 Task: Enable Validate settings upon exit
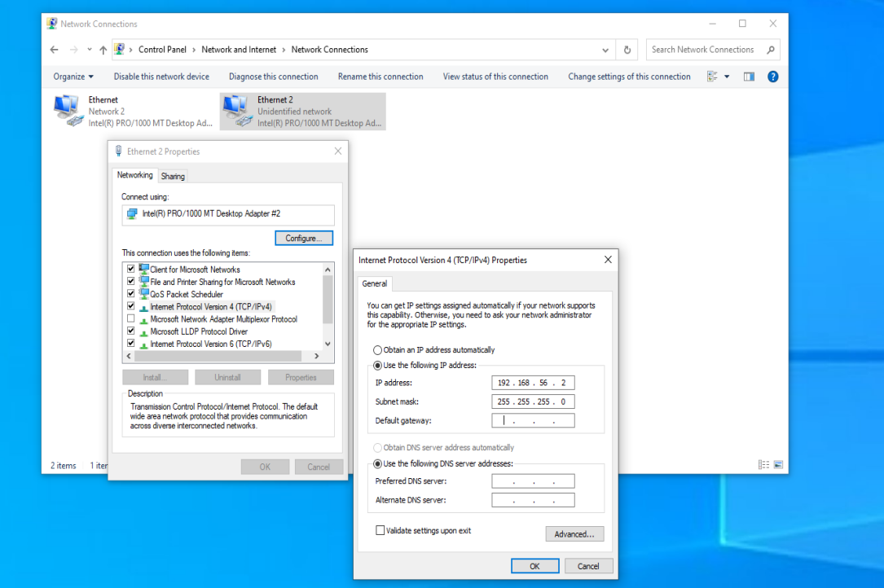[x=380, y=529]
